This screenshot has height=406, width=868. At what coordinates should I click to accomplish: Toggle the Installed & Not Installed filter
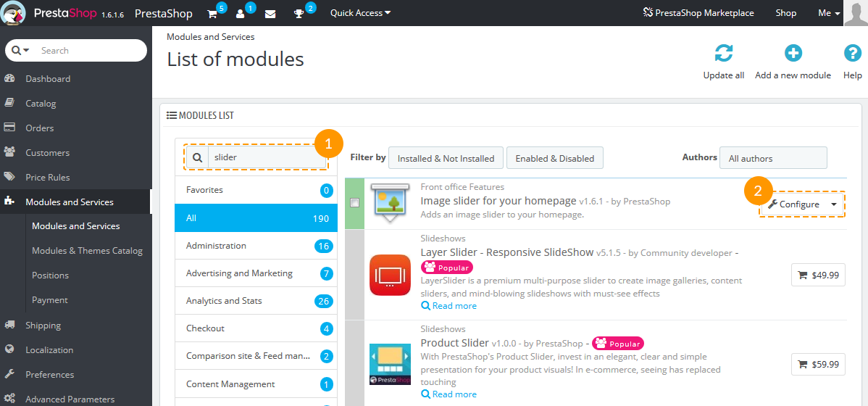pyautogui.click(x=446, y=158)
